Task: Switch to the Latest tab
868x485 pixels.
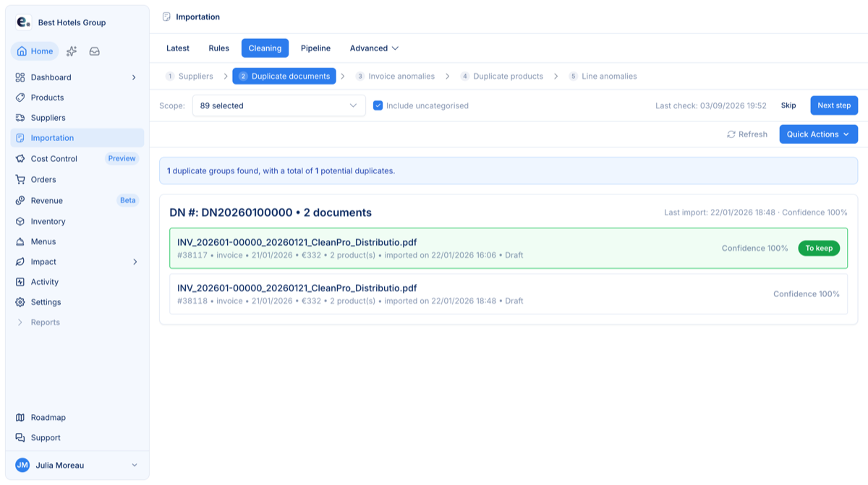Action: [x=178, y=48]
